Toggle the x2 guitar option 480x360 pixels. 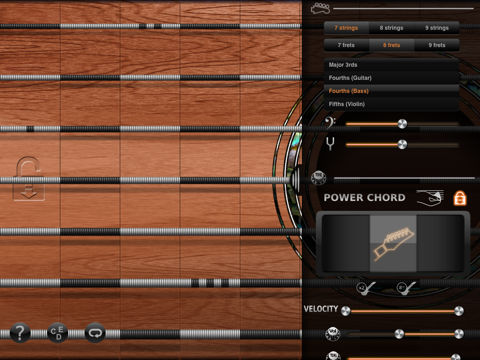point(366,288)
